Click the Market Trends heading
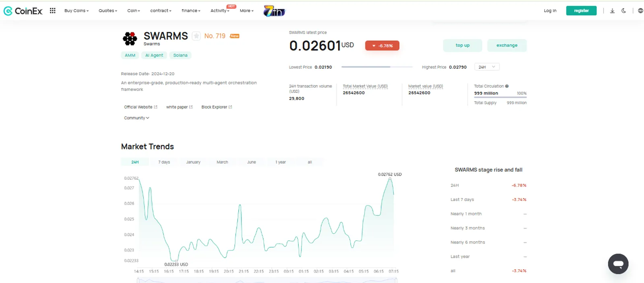Screen dimensions: 644x283 click(147, 147)
